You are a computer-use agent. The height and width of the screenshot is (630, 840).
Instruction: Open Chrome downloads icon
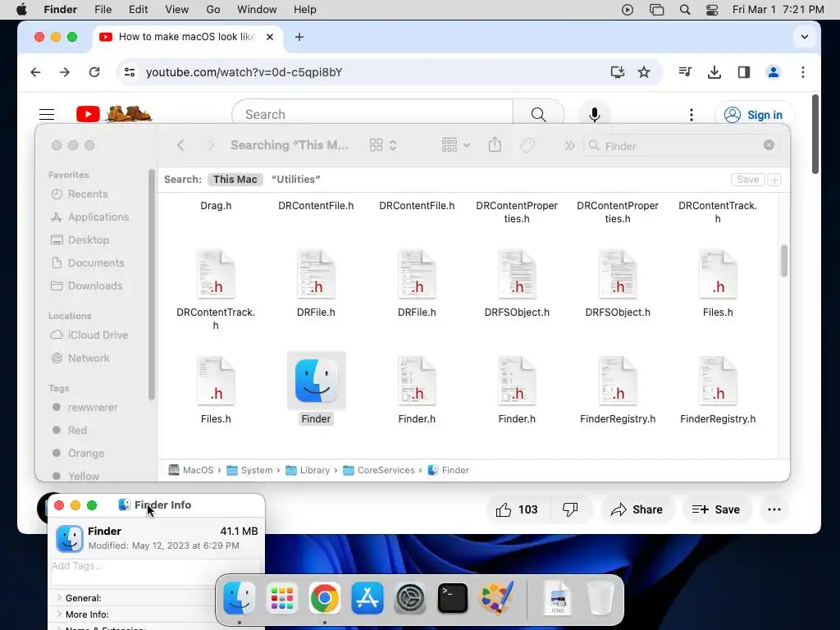pos(714,72)
